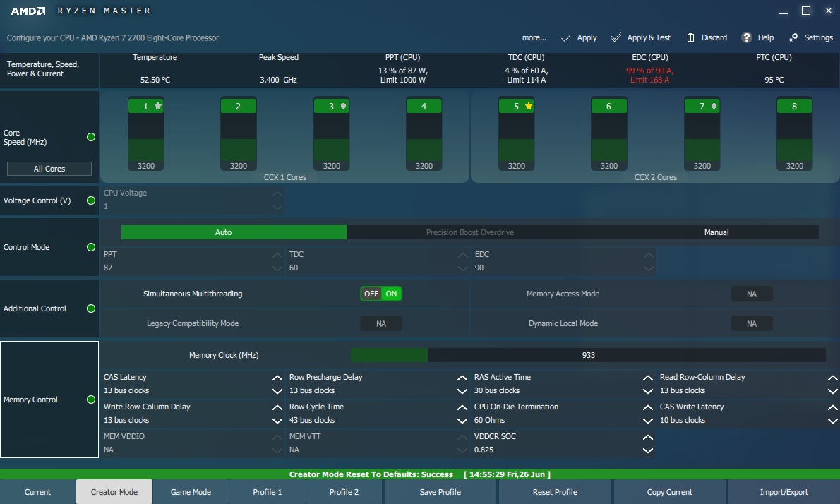Click the Apply & Test checkmark icon
This screenshot has width=840, height=504.
click(x=616, y=37)
